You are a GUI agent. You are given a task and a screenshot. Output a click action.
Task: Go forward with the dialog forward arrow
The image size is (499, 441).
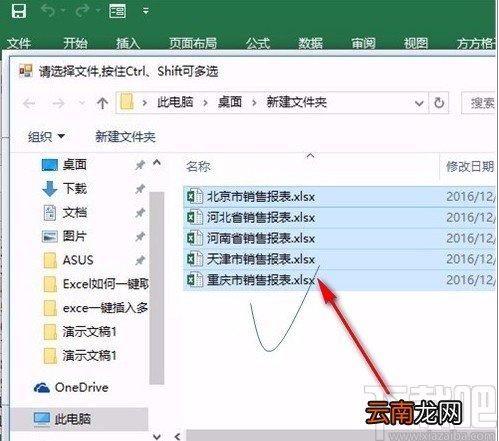pyautogui.click(x=58, y=103)
